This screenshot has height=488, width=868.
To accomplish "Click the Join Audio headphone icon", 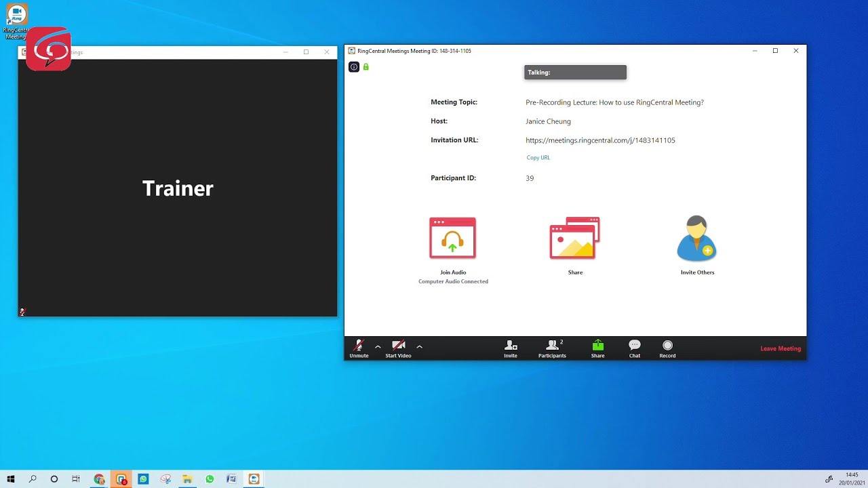I will click(453, 239).
